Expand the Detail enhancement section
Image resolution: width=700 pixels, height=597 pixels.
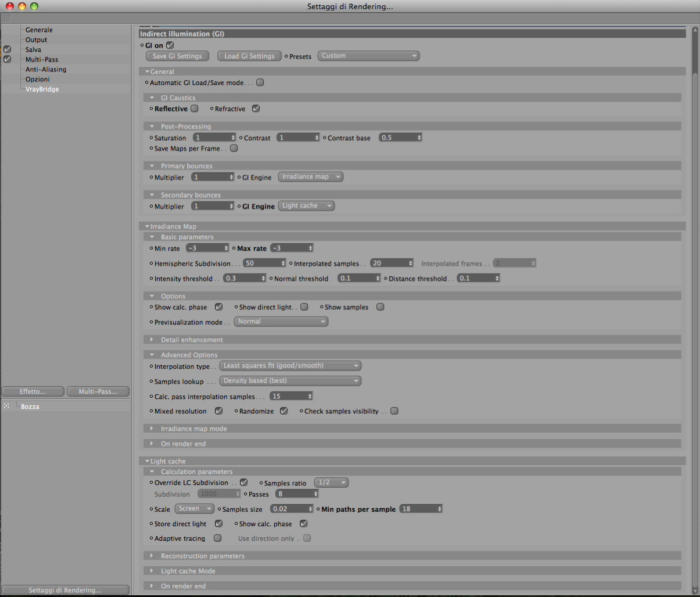pyautogui.click(x=152, y=340)
